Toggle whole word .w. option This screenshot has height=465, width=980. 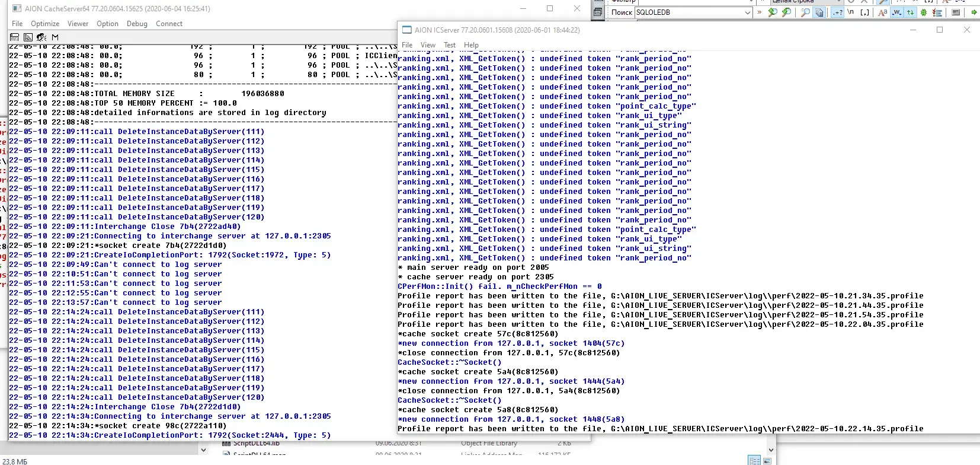(x=897, y=12)
